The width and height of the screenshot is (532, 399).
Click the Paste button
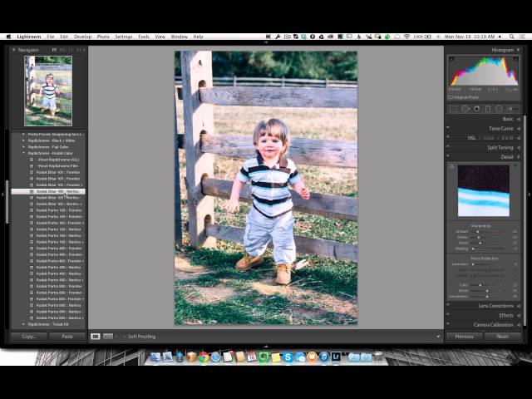(x=67, y=337)
